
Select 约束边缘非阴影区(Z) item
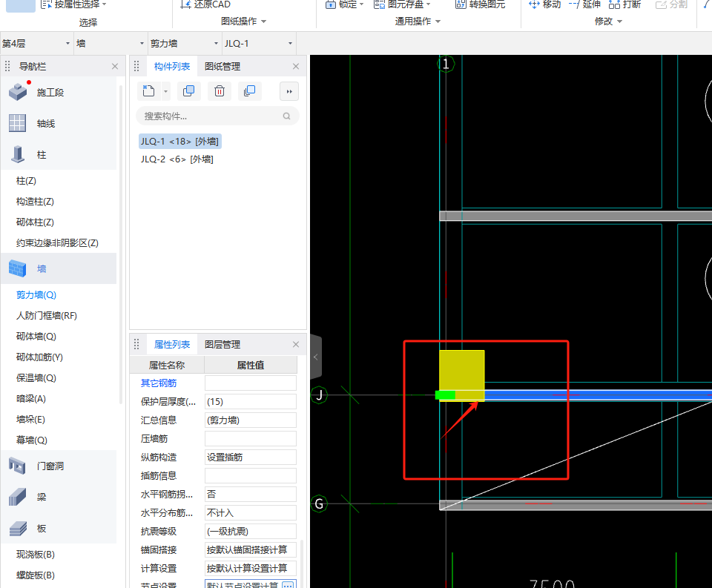point(57,243)
